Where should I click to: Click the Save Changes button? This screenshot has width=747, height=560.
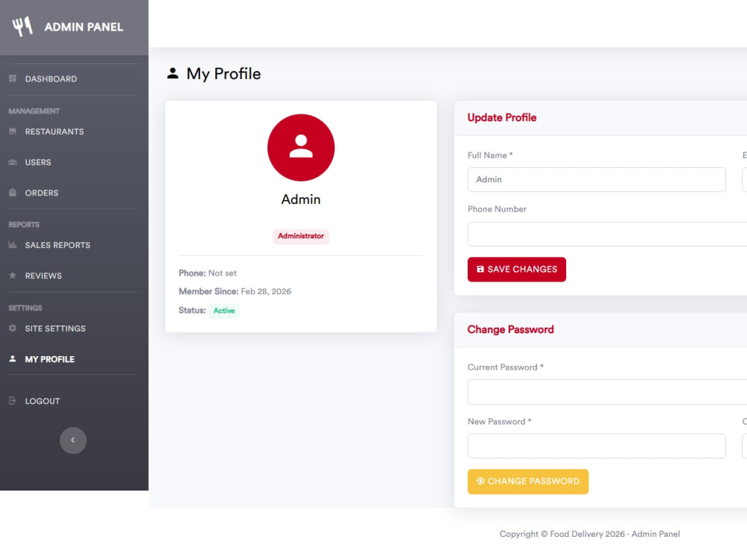[x=517, y=270]
